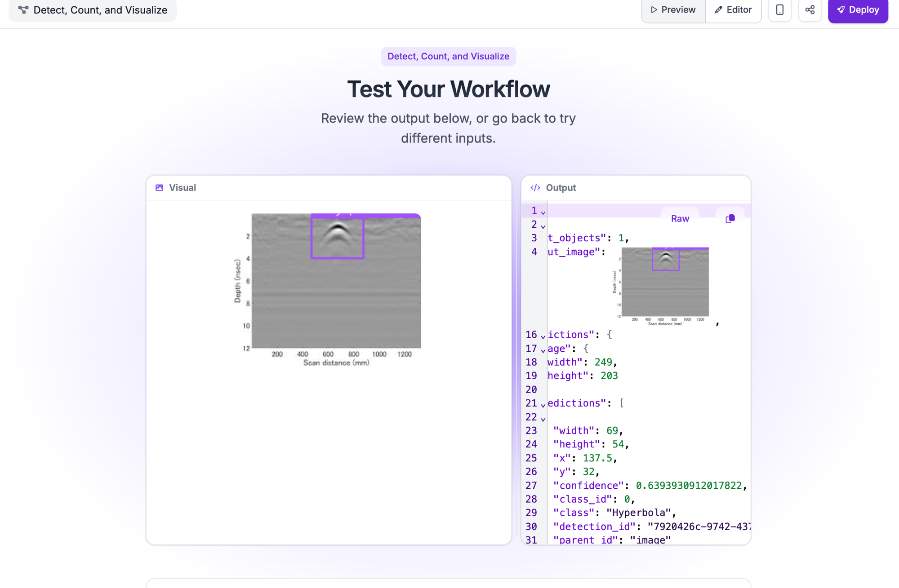
Task: Click the share icon in header
Action: pyautogui.click(x=810, y=10)
